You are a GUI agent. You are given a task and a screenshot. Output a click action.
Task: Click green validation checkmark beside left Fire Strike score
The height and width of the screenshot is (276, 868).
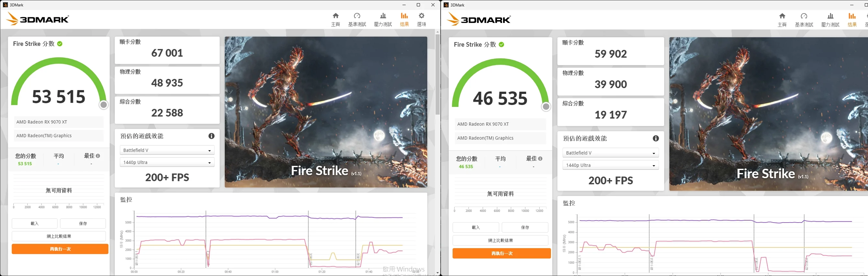60,44
